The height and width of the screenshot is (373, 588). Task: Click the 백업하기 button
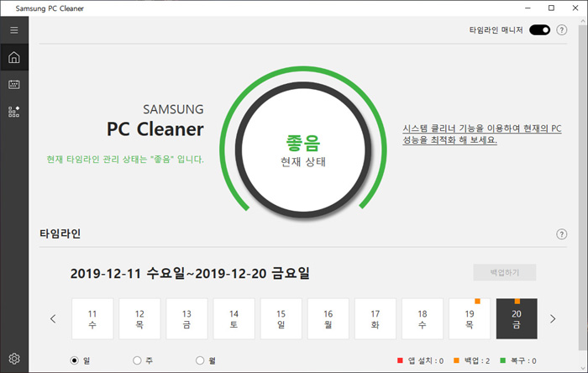504,272
